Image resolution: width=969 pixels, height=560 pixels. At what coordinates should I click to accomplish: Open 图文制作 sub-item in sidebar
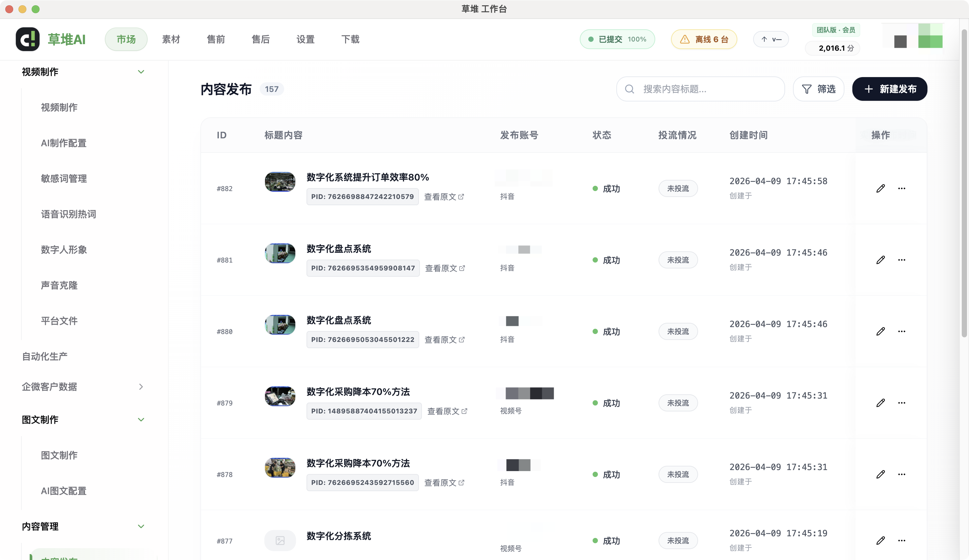pyautogui.click(x=59, y=456)
